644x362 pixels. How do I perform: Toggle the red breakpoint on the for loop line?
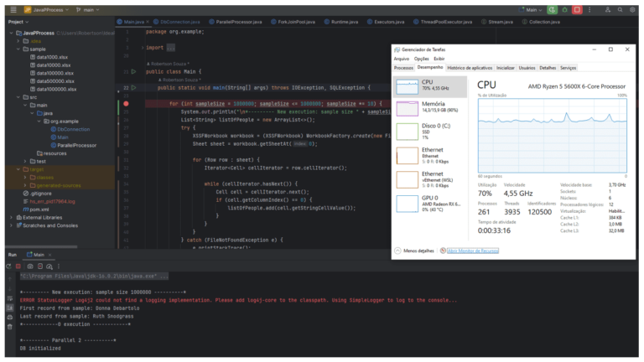126,103
